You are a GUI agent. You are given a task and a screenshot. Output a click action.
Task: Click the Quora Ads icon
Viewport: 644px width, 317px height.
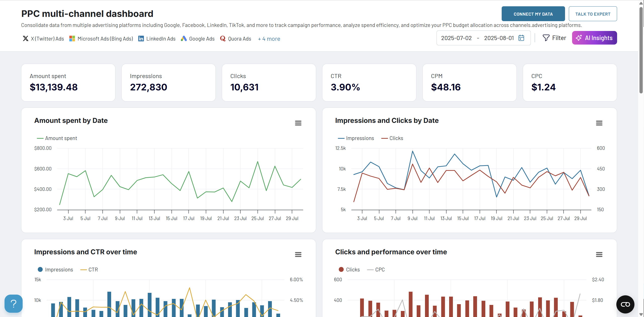click(223, 39)
